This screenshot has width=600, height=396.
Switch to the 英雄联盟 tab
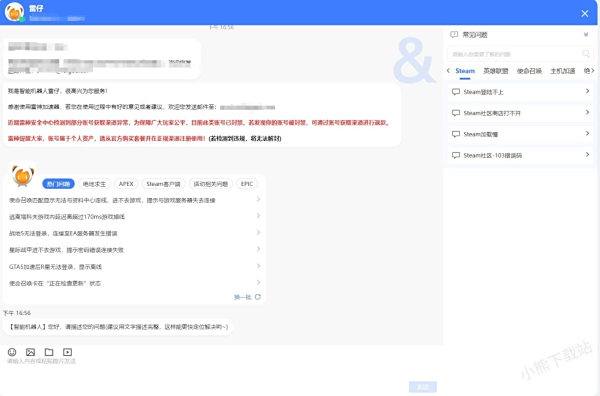pos(496,71)
